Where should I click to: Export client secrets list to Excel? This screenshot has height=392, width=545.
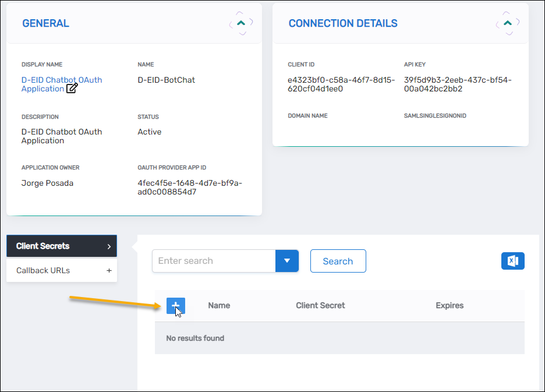512,261
